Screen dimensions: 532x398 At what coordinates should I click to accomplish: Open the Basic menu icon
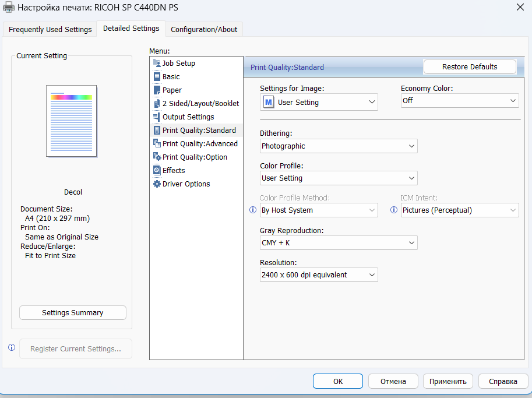pos(157,77)
